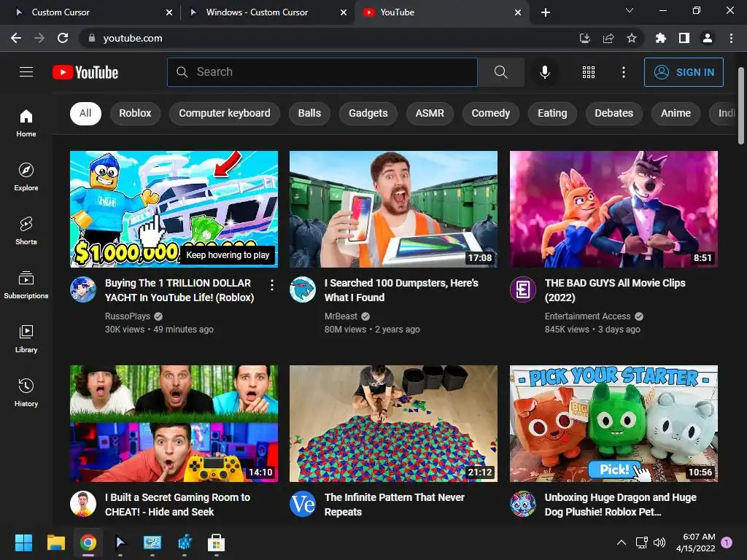Select the Eating filter chip
Viewport: 747px width, 560px height.
tap(552, 113)
